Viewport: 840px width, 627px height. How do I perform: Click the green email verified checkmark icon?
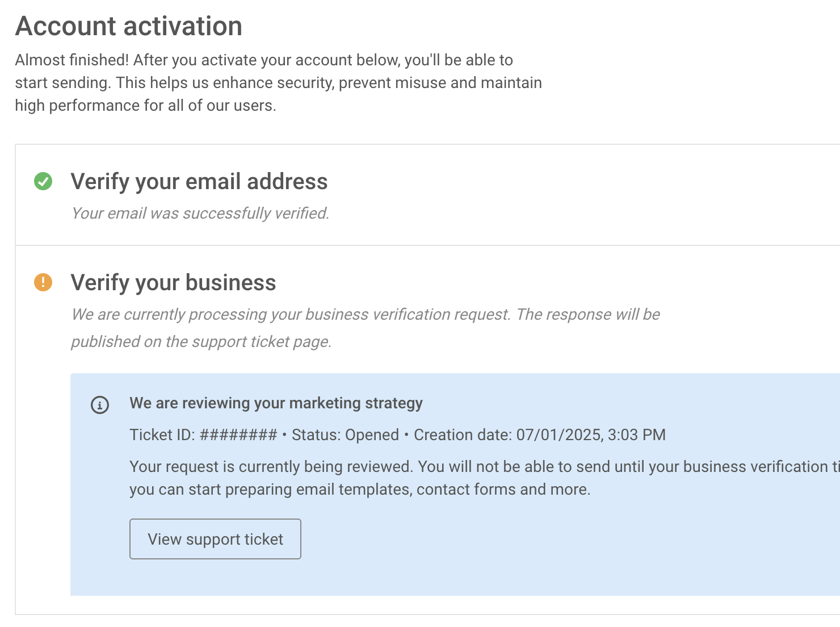click(x=43, y=181)
